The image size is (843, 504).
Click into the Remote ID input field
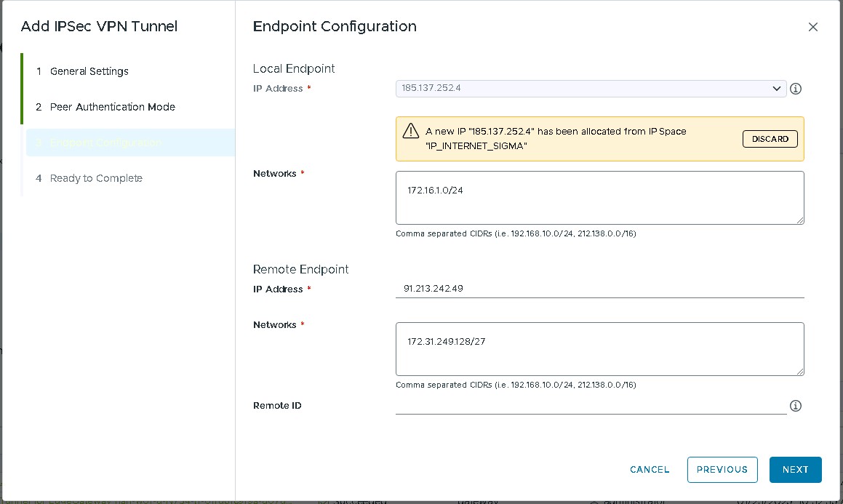tap(590, 406)
